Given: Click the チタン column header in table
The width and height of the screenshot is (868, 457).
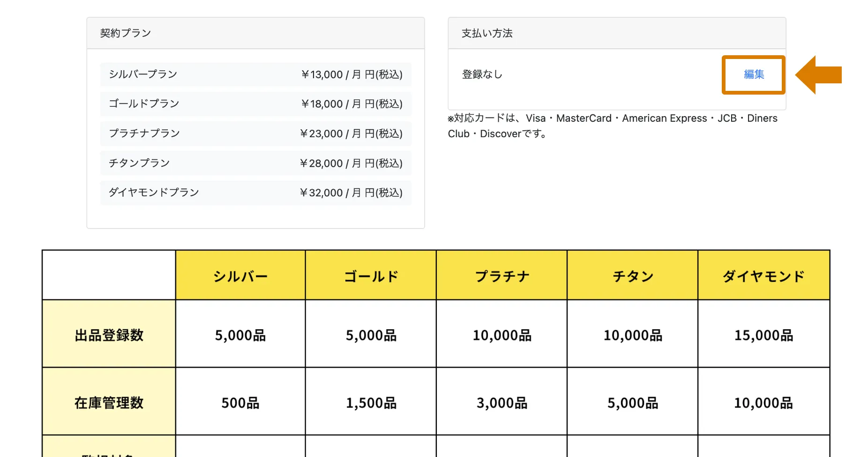Looking at the screenshot, I should (633, 276).
